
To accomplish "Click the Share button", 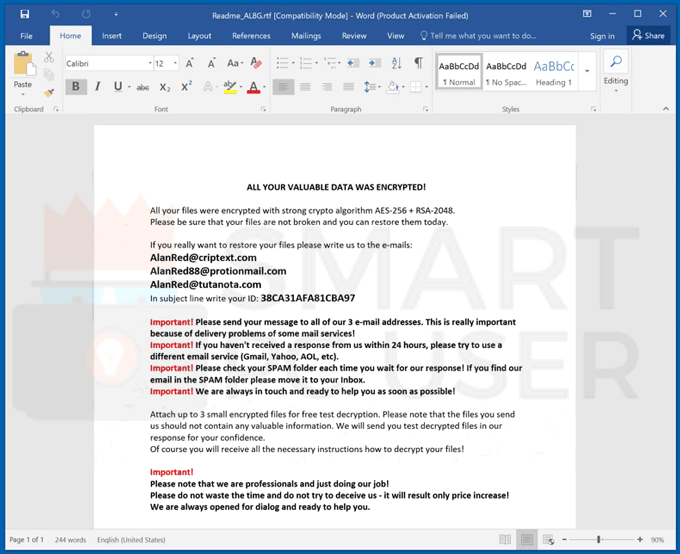I will [648, 36].
